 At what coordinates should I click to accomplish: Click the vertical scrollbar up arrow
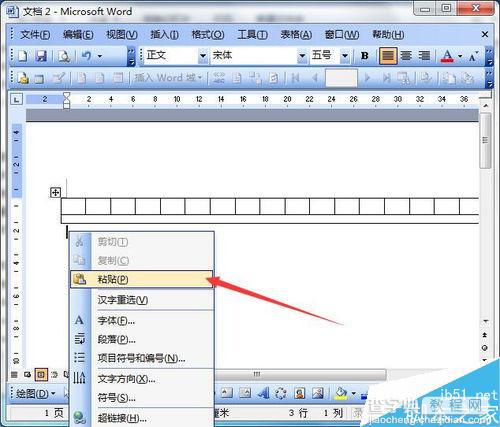click(x=486, y=106)
